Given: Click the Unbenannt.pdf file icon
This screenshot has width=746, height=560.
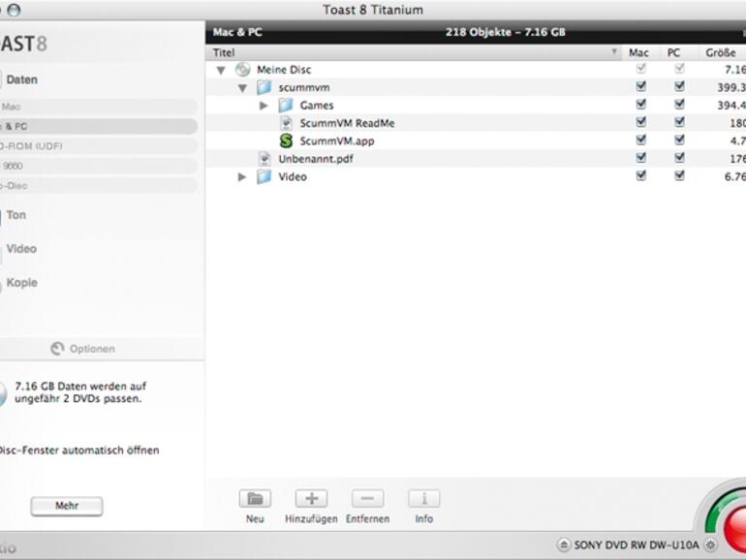Looking at the screenshot, I should (x=264, y=159).
